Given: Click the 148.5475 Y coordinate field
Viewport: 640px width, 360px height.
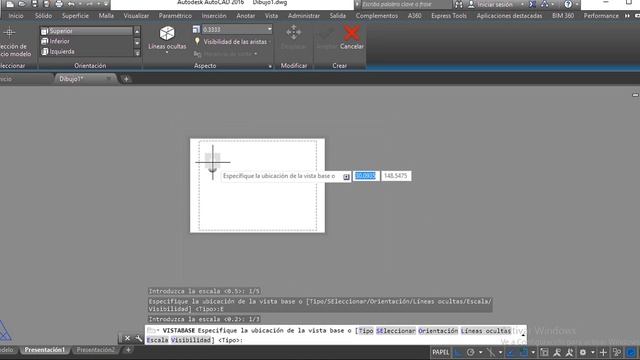Looking at the screenshot, I should [396, 176].
